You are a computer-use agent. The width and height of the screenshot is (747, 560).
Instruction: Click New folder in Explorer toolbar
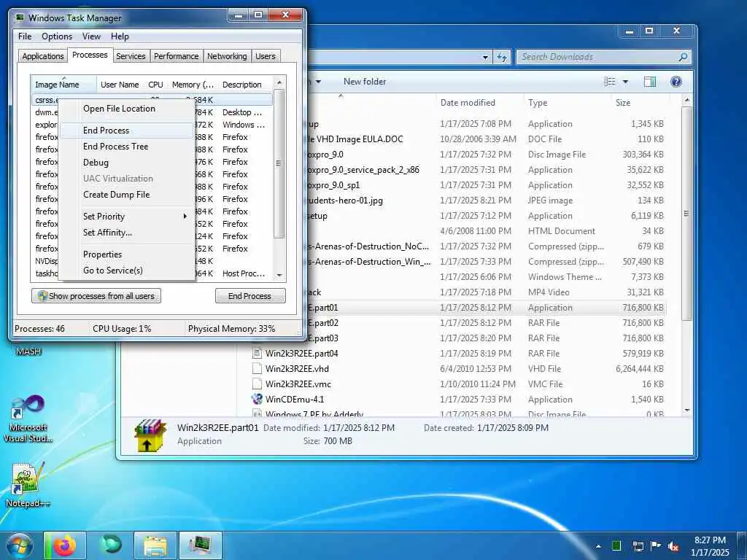(365, 82)
